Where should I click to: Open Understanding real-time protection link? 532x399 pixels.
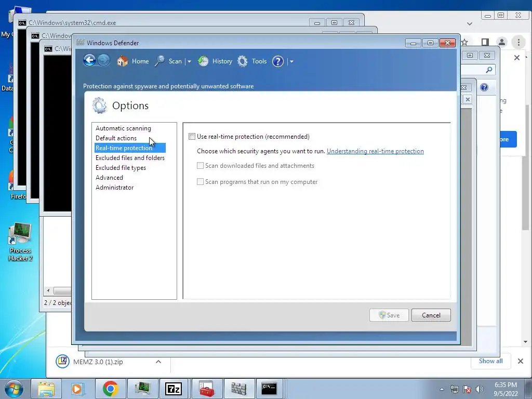tap(375, 151)
